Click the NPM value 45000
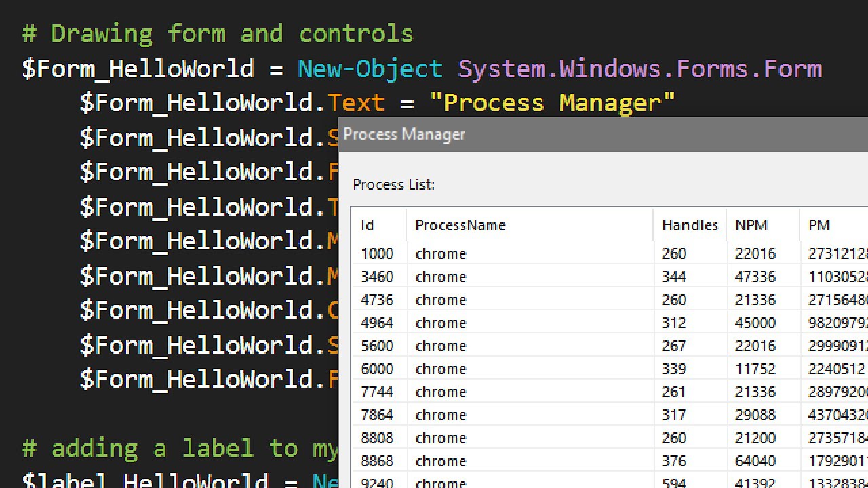The width and height of the screenshot is (868, 488). click(755, 323)
